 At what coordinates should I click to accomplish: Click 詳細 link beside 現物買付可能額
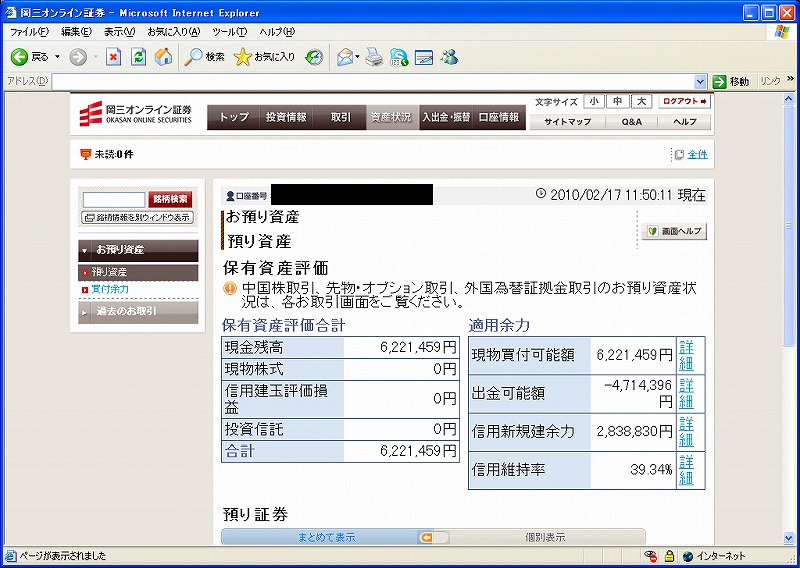686,355
